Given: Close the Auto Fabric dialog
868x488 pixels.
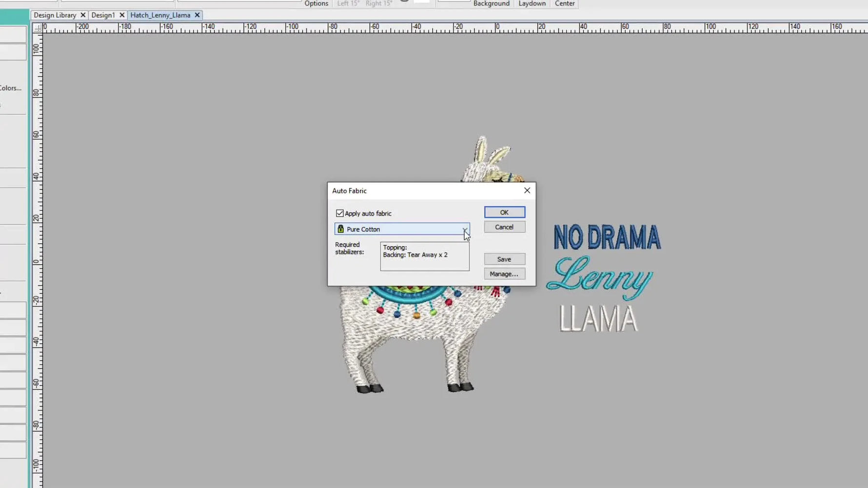Looking at the screenshot, I should [527, 191].
